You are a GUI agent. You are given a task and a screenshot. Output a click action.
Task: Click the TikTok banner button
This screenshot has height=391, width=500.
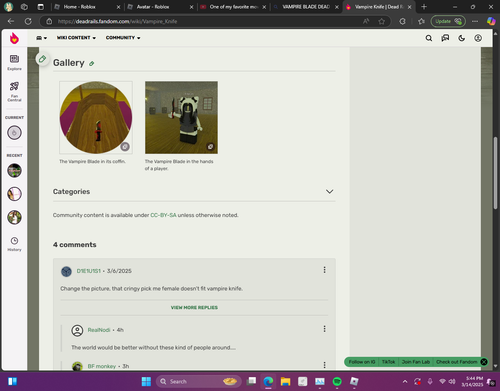pyautogui.click(x=388, y=362)
